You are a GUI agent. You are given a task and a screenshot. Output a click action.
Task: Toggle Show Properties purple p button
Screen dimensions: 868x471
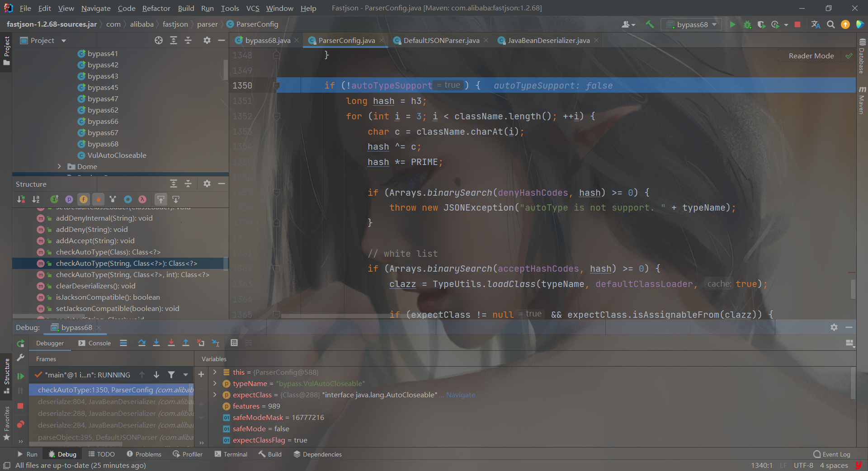(69, 199)
